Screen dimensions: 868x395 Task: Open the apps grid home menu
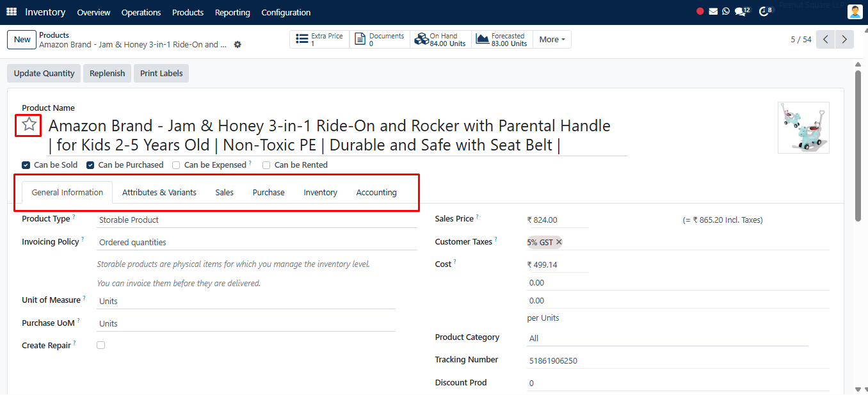12,12
